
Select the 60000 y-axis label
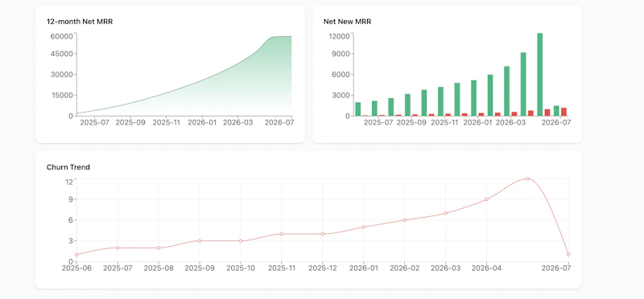click(x=62, y=36)
